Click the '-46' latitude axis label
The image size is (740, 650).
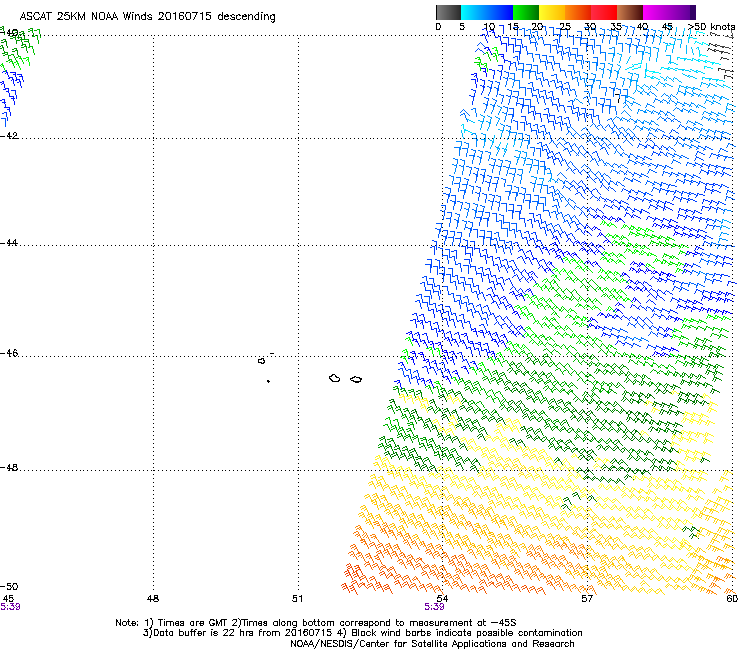tap(9, 353)
